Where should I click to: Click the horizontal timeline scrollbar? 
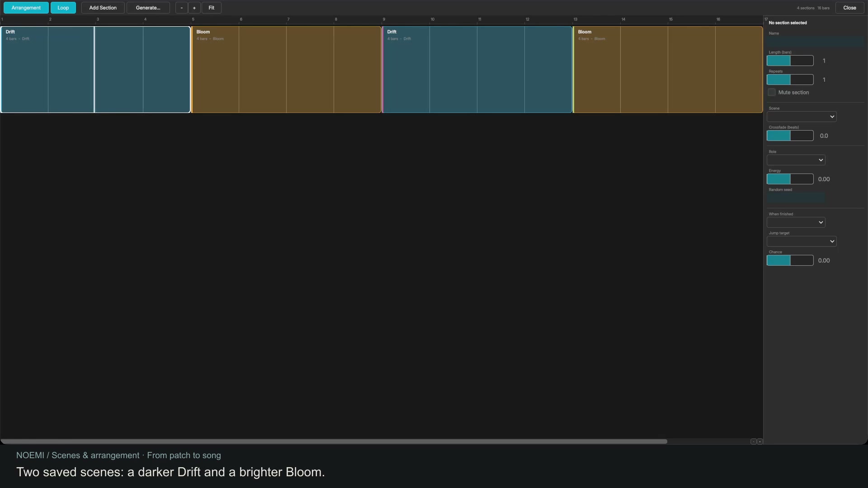click(334, 441)
